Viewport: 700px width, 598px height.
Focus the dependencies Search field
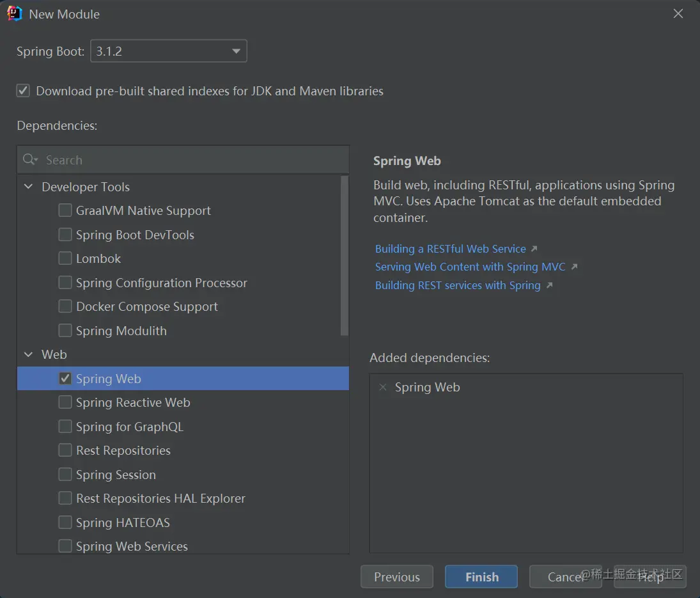pos(183,159)
